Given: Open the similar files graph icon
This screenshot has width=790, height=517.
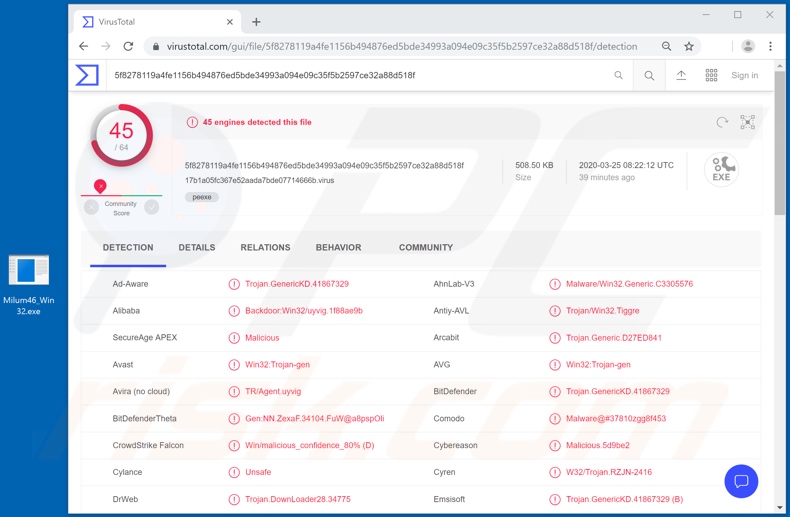Looking at the screenshot, I should pyautogui.click(x=747, y=122).
